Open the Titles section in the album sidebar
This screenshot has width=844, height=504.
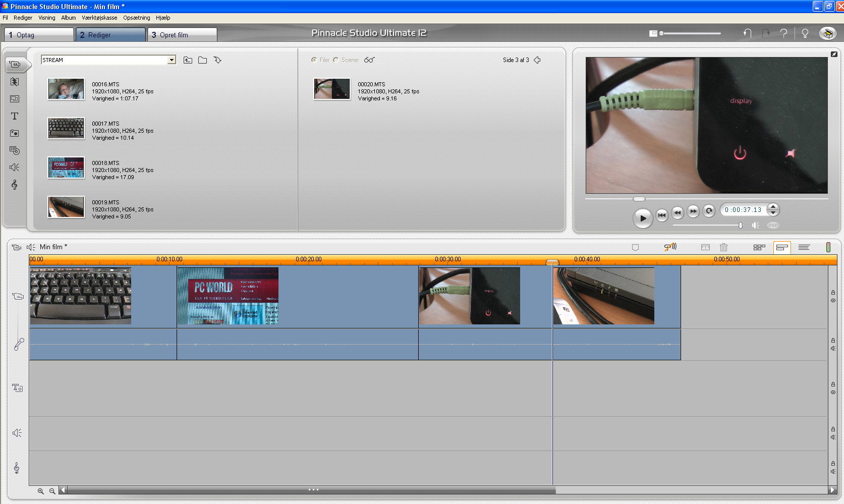tap(15, 116)
